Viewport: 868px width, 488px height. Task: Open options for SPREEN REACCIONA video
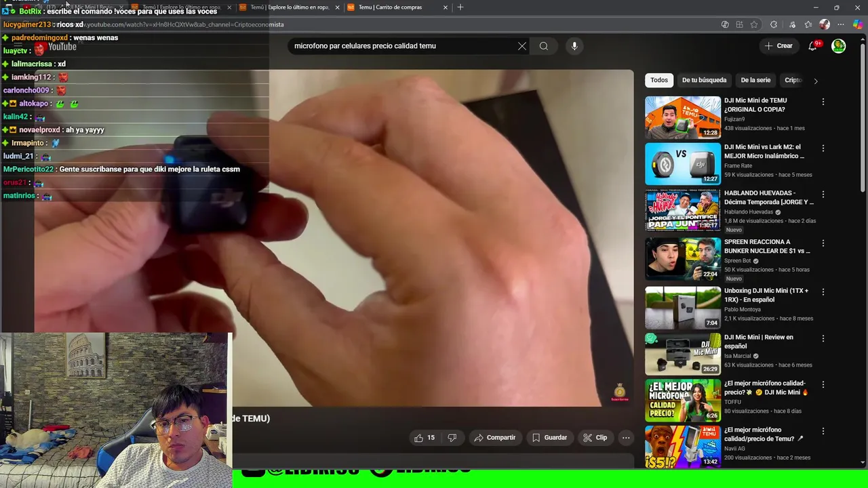823,243
